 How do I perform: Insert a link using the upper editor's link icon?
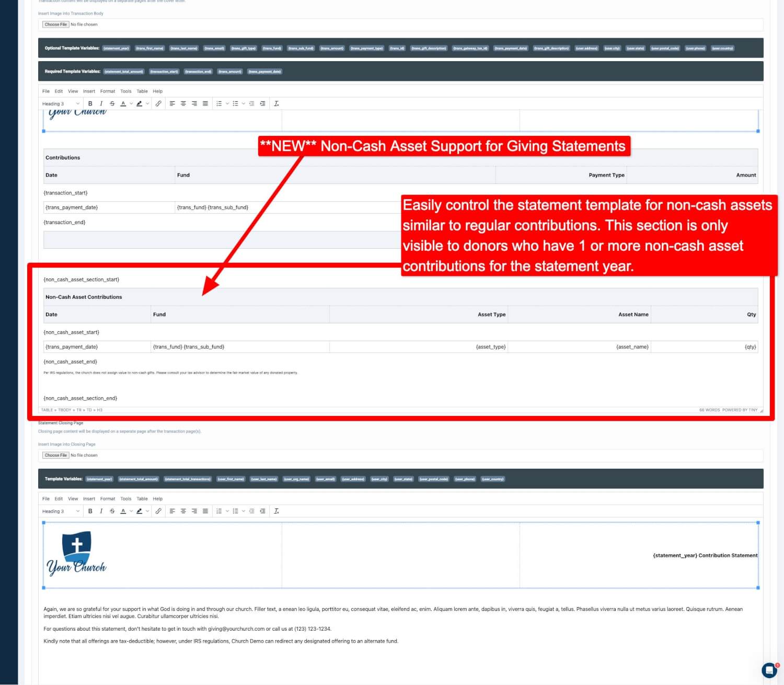click(158, 103)
